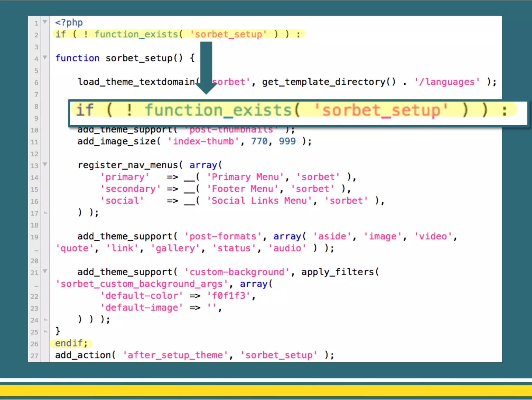Select line number 2 in gutter
This screenshot has width=532, height=400.
(36, 35)
